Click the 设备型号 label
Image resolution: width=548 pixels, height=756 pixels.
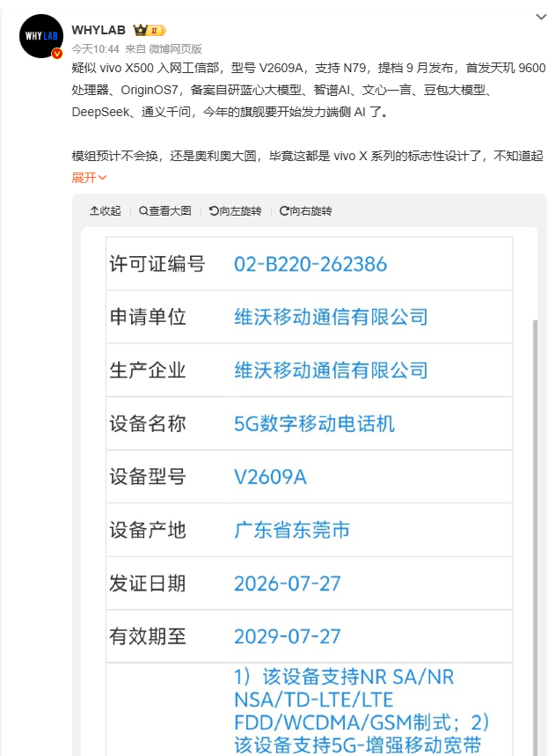(148, 477)
